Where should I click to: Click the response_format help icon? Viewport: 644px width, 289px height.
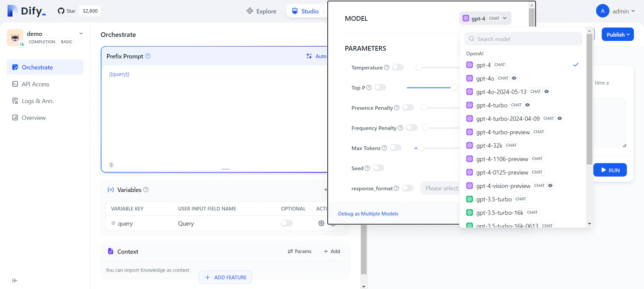coord(396,188)
